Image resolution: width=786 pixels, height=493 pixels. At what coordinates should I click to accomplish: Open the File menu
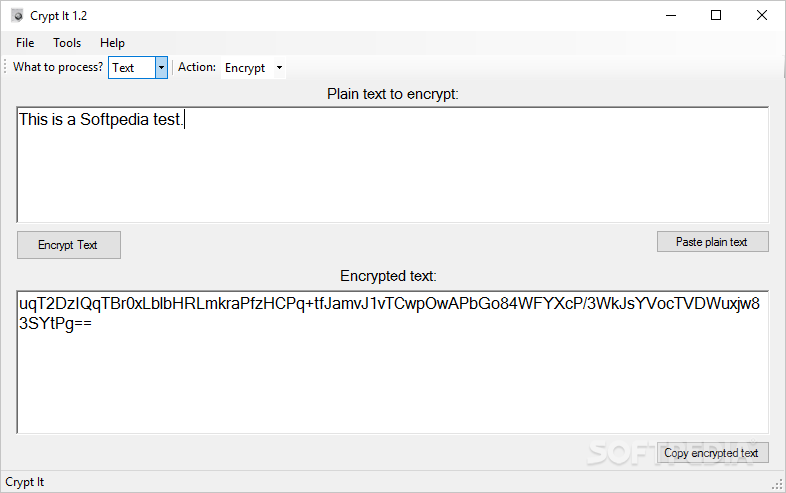tap(25, 43)
